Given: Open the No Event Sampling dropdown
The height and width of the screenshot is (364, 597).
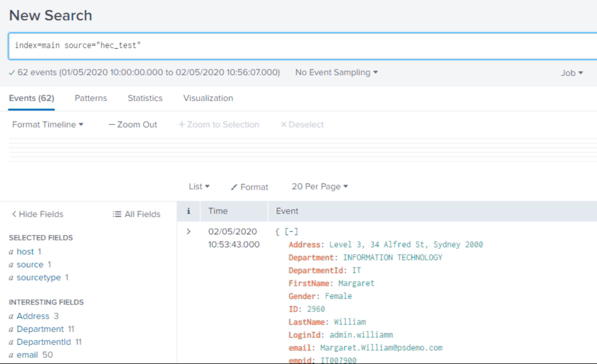Looking at the screenshot, I should 336,73.
